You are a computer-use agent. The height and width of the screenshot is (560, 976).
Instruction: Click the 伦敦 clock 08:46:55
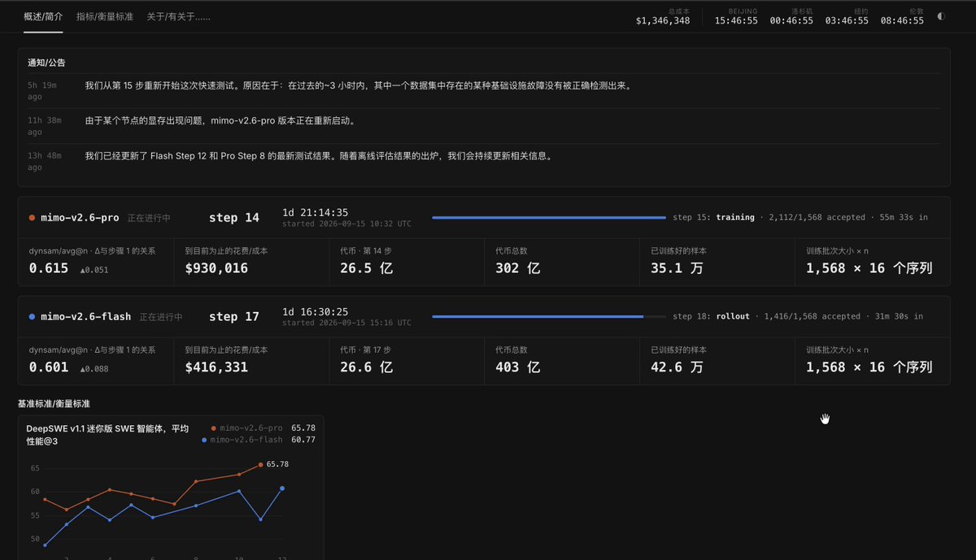tap(902, 20)
